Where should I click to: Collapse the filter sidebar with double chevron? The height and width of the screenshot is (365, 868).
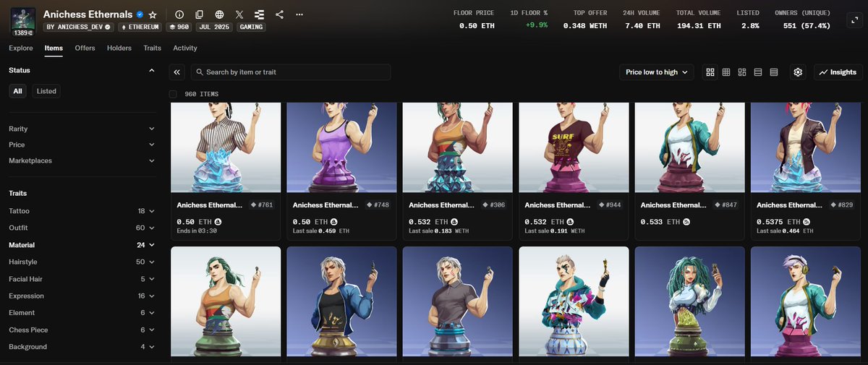tap(177, 72)
